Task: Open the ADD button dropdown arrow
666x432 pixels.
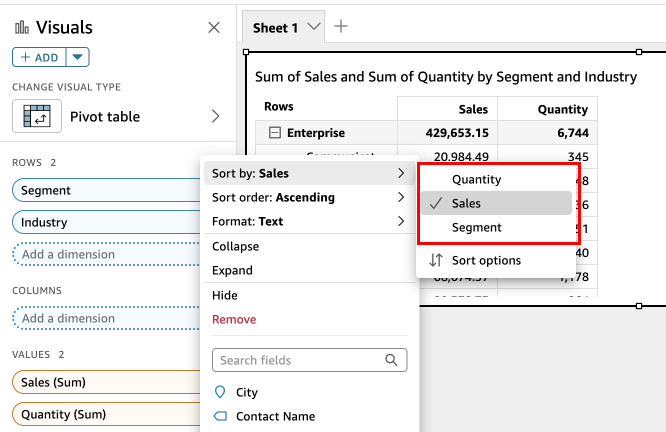Action: pos(79,57)
